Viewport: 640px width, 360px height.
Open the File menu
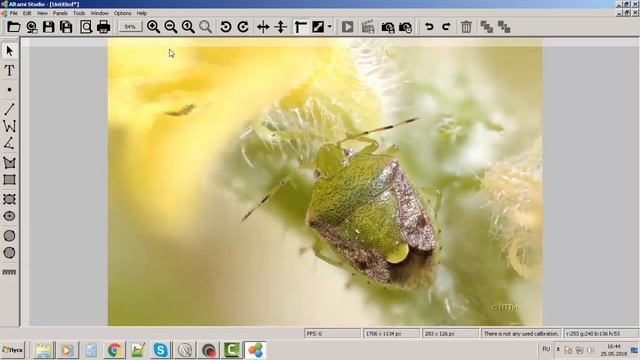(x=13, y=13)
